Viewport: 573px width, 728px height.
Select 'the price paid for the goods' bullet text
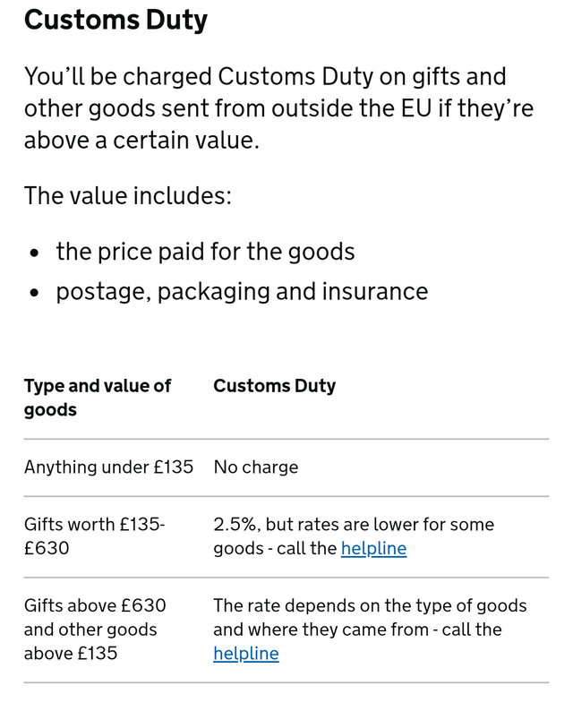pos(205,252)
